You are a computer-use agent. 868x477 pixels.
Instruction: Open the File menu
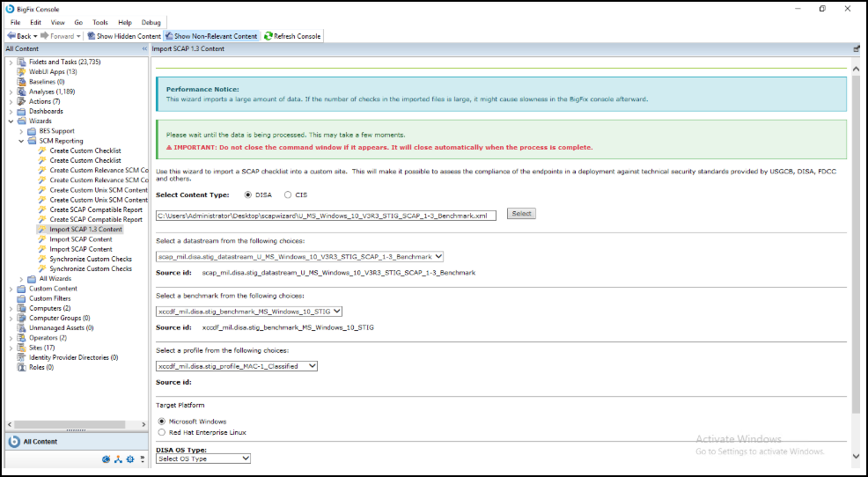click(16, 23)
